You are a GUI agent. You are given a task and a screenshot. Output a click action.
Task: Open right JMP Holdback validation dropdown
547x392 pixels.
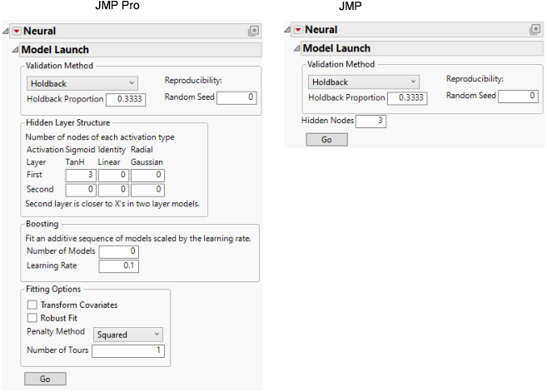pos(363,82)
